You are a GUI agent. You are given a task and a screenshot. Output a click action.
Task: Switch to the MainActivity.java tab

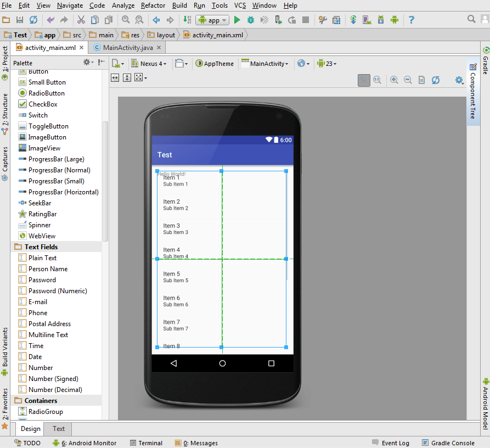click(127, 48)
